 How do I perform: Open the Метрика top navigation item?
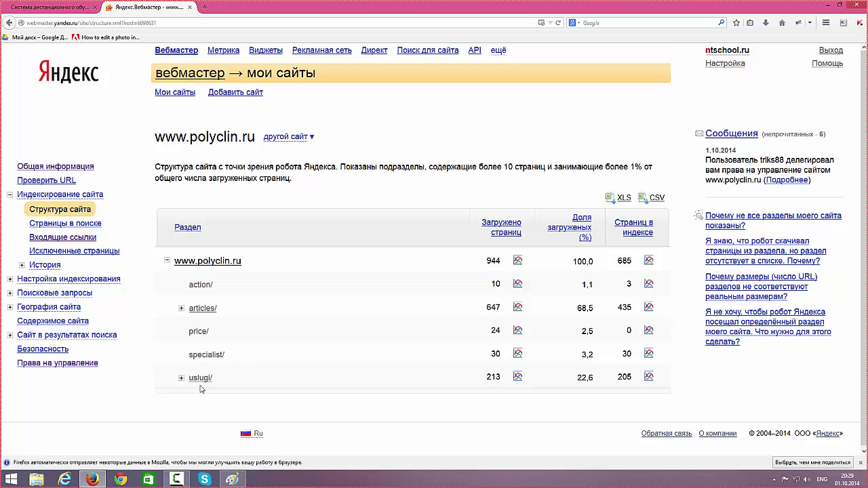click(x=223, y=50)
